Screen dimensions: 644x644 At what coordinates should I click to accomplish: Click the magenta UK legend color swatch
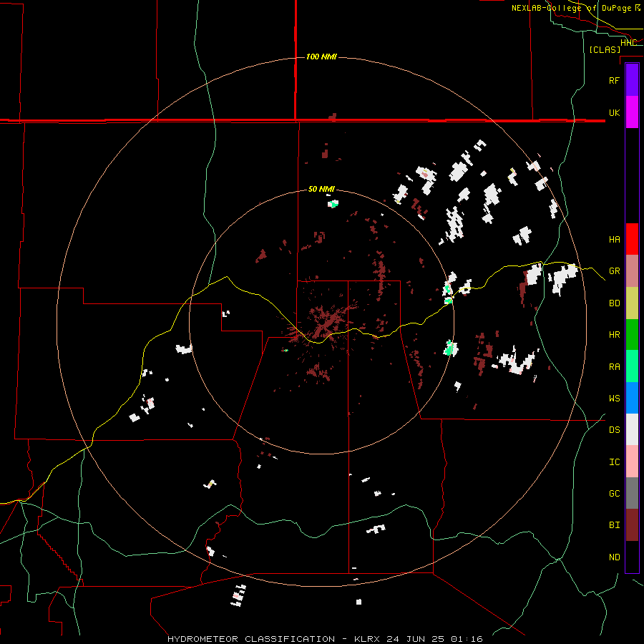pos(632,112)
